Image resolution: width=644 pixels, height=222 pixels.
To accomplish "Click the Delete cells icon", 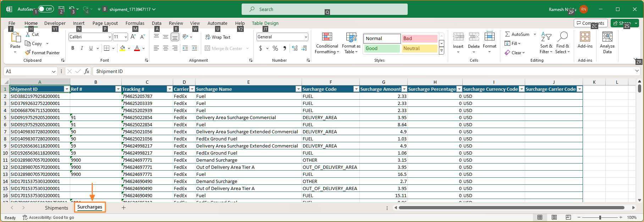I will [x=474, y=37].
